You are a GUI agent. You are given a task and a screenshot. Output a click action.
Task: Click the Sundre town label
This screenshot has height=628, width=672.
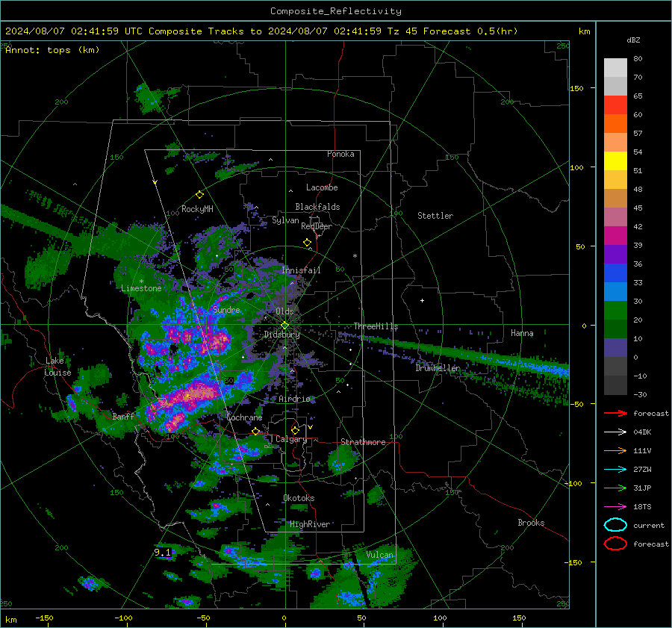[x=226, y=309]
